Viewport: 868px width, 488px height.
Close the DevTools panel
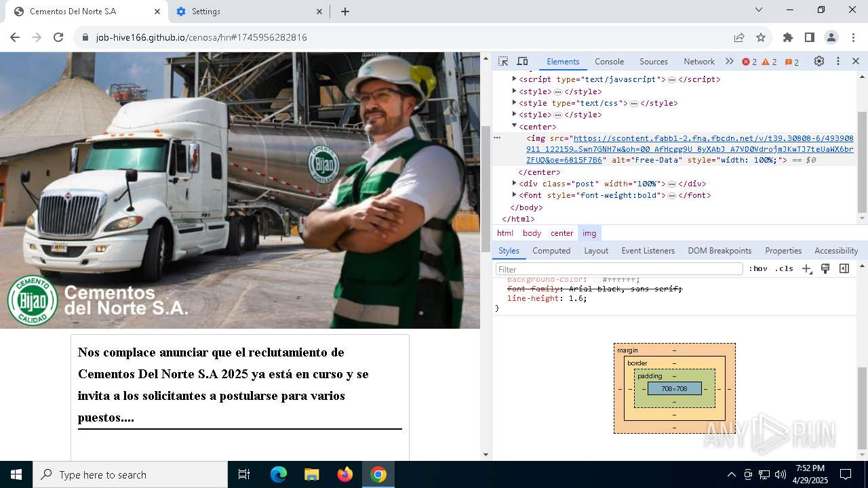pos(856,61)
